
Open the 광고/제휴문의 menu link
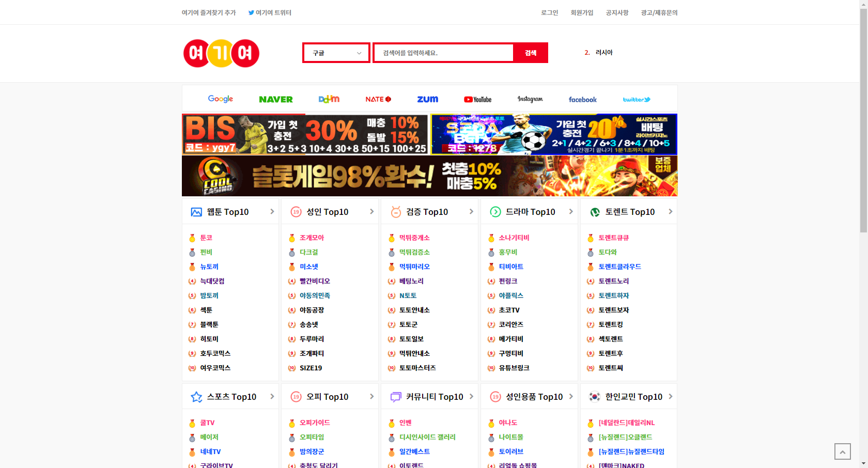tap(659, 12)
